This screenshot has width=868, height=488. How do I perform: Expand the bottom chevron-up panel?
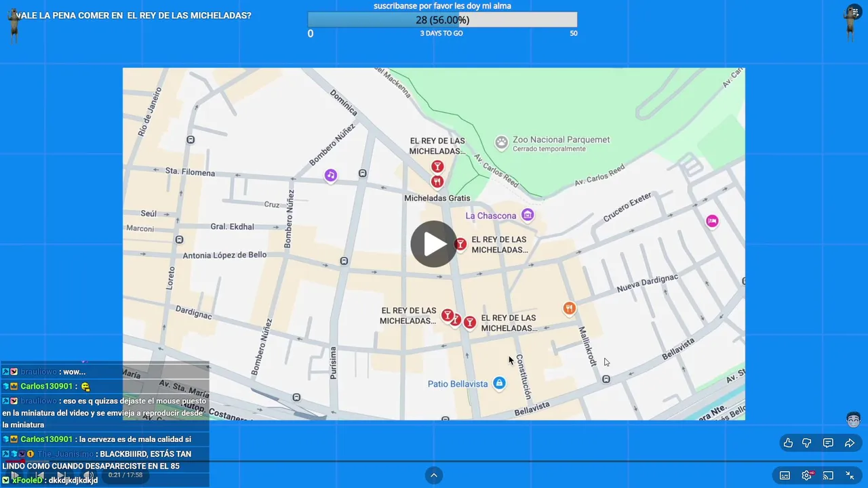[x=434, y=476]
